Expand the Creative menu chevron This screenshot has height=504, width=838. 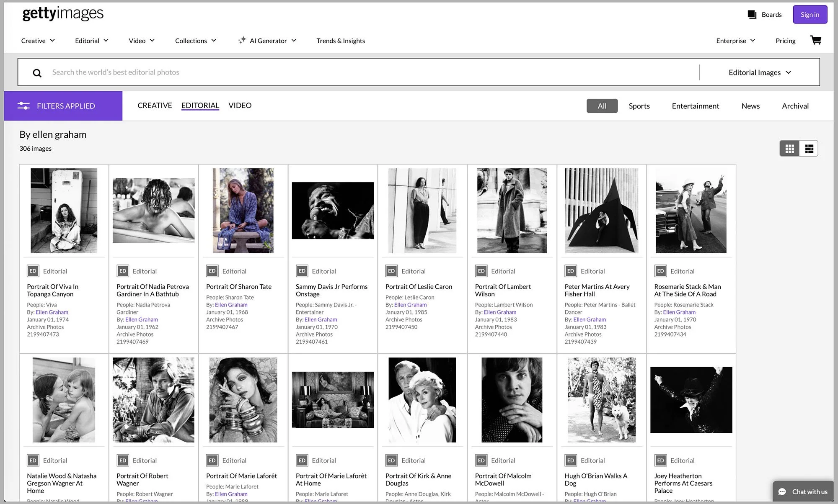(52, 41)
